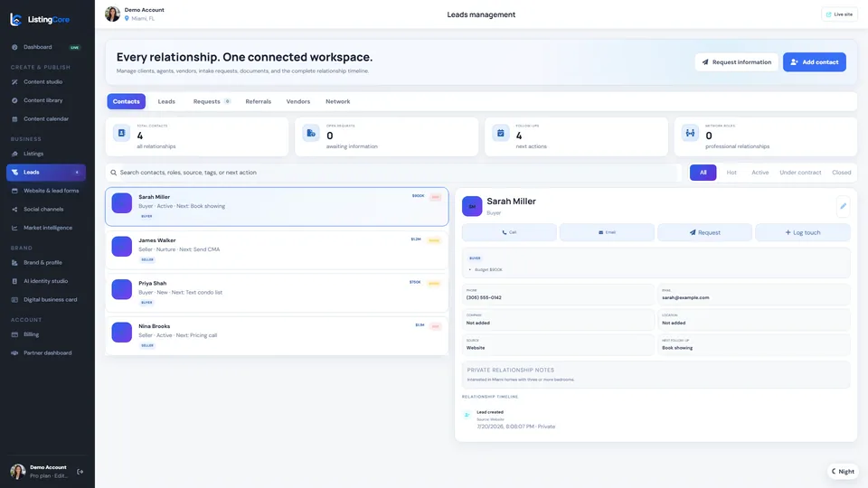Click the sarah@example.com email field
Viewport: 868px width, 488px height.
754,295
